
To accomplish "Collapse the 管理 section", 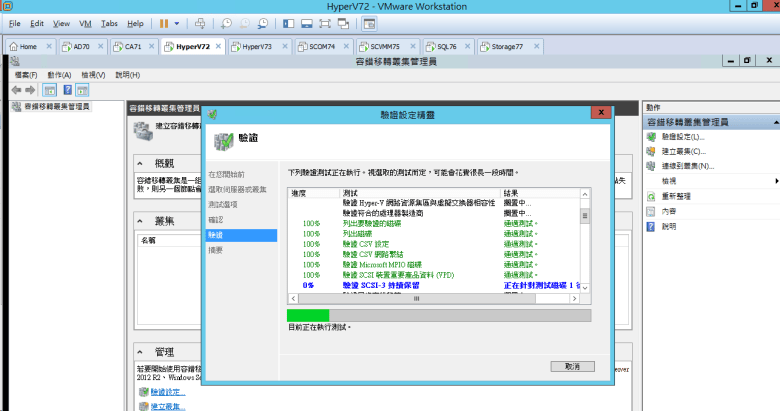I will (x=143, y=353).
